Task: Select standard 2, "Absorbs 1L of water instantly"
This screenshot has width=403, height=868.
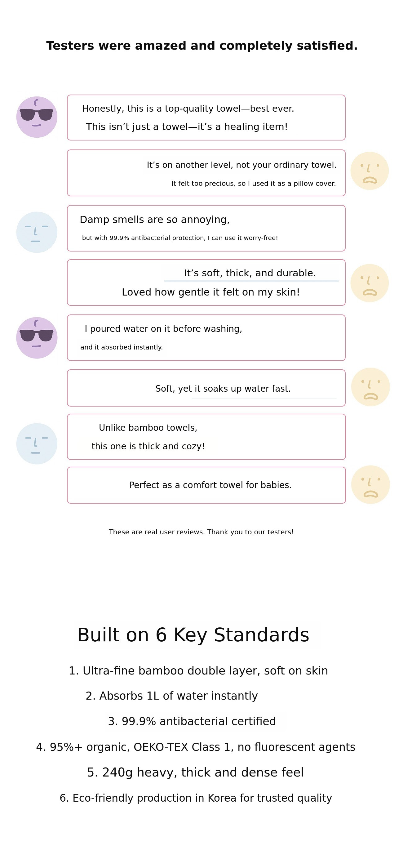Action: coord(171,696)
